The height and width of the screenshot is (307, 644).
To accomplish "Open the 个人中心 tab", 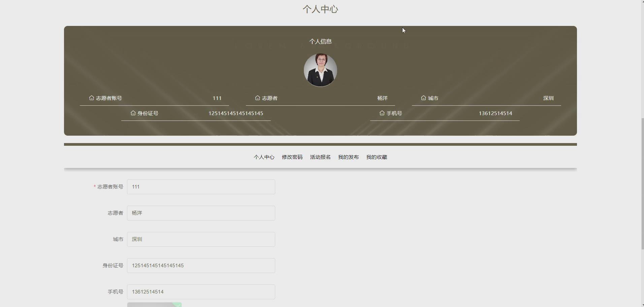I will click(264, 157).
